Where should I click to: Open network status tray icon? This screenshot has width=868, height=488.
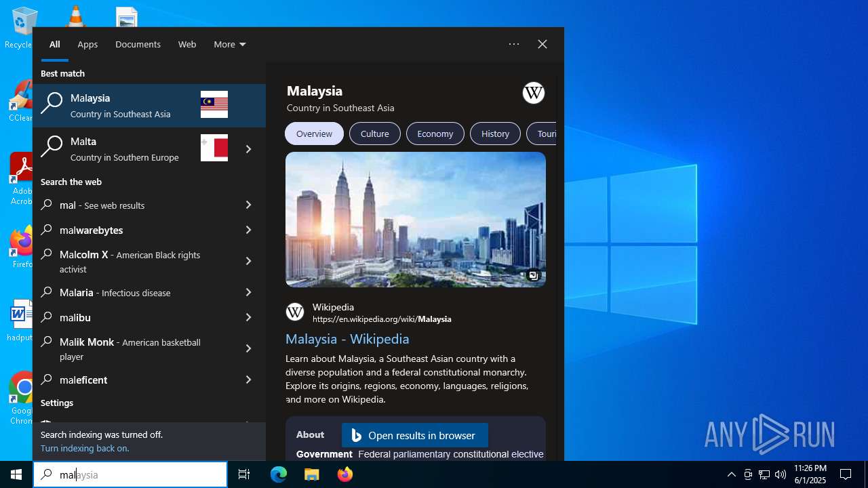764,474
